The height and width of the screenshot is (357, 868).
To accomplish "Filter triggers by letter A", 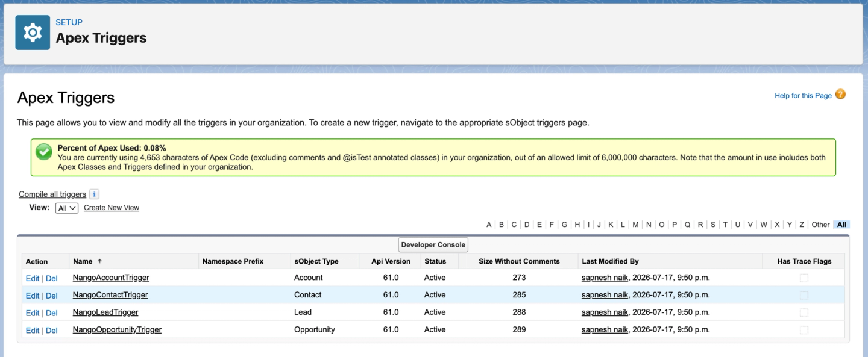I will [489, 225].
